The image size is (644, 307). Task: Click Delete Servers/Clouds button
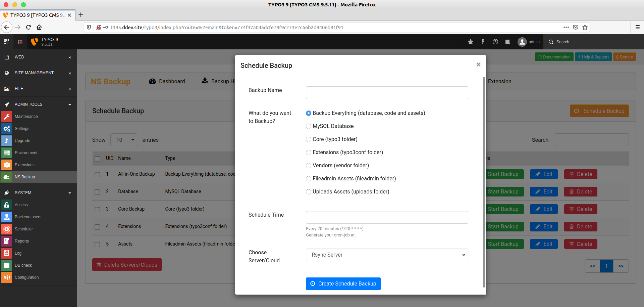(127, 265)
